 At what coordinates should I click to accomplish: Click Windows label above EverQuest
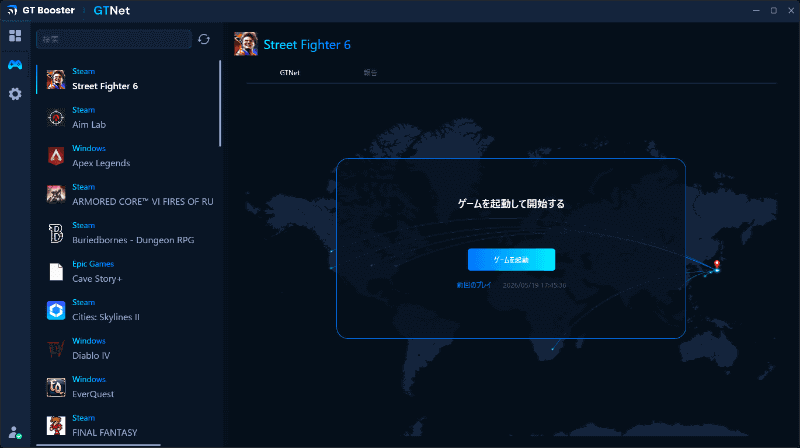(89, 379)
